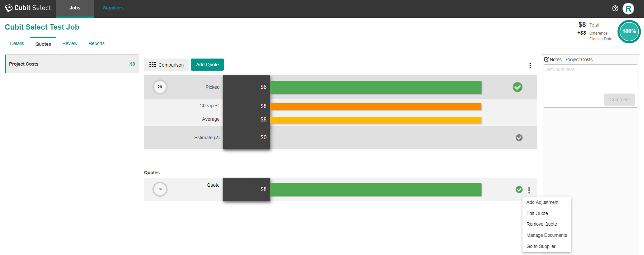
Task: Click the Comment button
Action: coord(619,100)
